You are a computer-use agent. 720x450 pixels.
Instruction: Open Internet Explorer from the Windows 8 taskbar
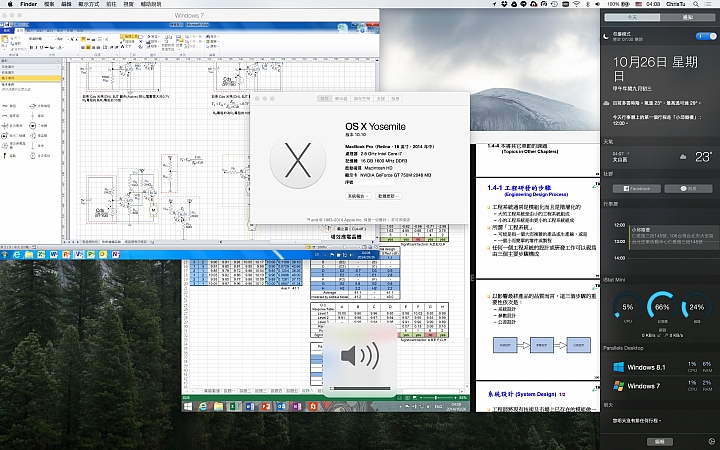pos(203,406)
